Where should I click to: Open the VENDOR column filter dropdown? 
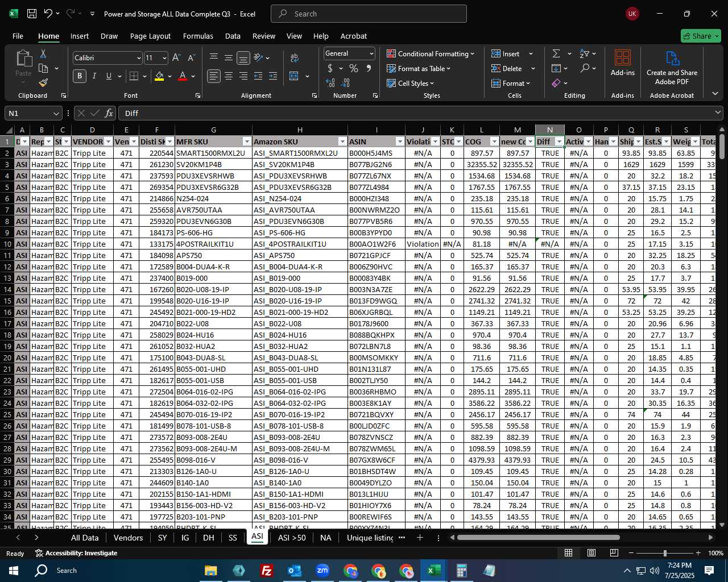tap(107, 142)
